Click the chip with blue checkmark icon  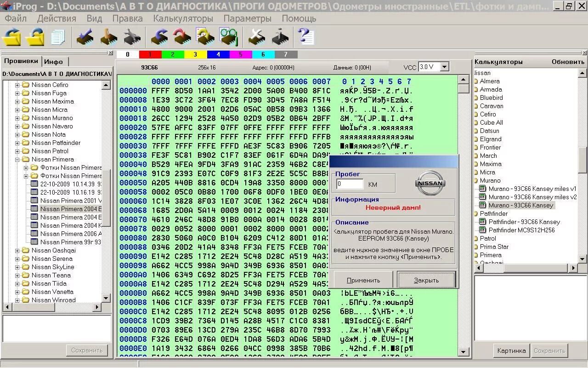(85, 37)
